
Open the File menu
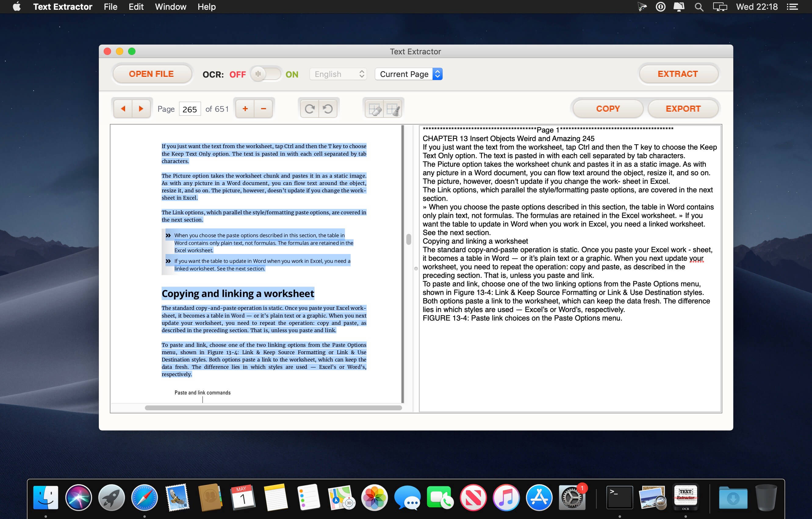[x=110, y=7]
